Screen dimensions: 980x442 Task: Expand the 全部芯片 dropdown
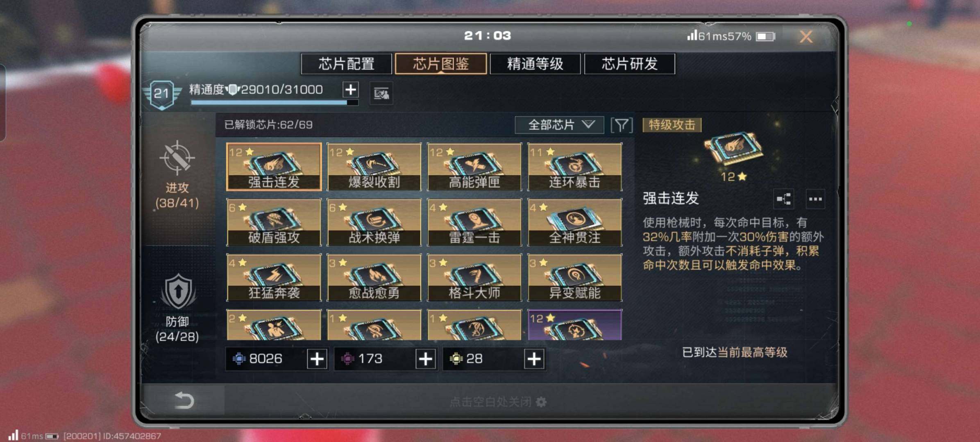pyautogui.click(x=559, y=125)
